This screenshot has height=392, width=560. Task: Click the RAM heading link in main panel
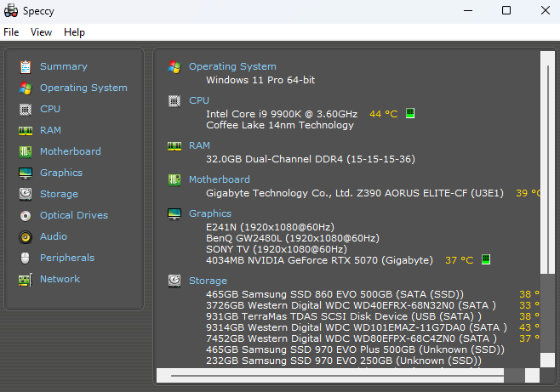click(199, 145)
